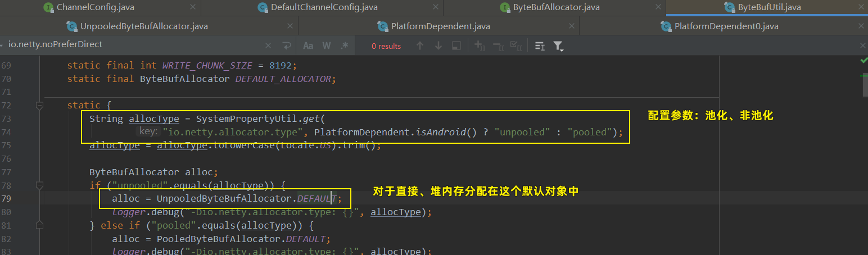
Task: Close the PlatformDependent0.java tab
Action: point(860,26)
